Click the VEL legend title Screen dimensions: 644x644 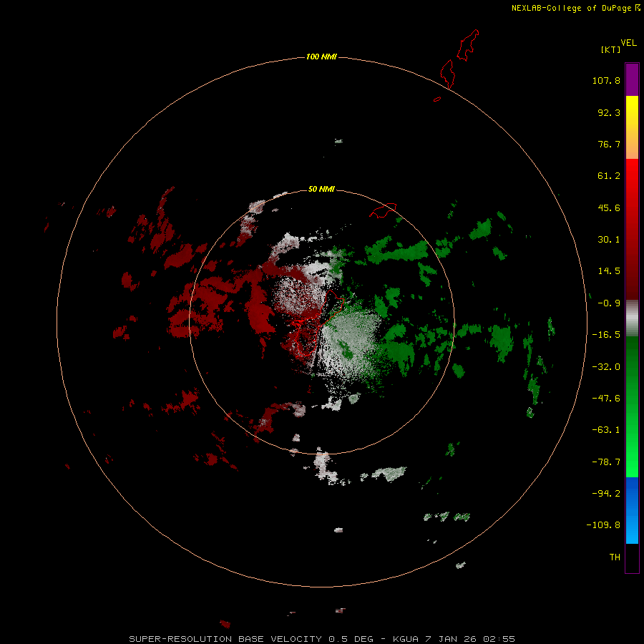[628, 43]
